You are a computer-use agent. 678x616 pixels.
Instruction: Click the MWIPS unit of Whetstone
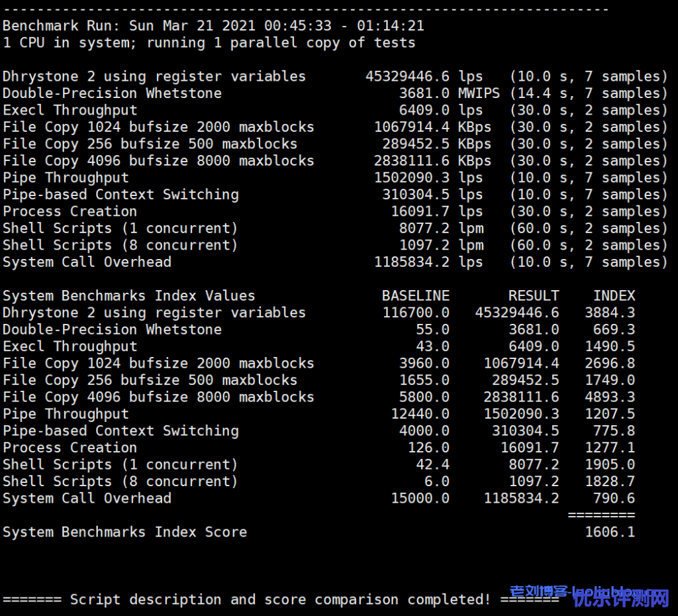(479, 93)
